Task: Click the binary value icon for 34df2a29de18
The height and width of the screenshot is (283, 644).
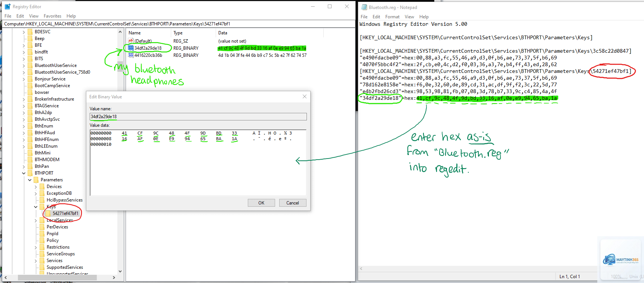Action: pos(131,48)
